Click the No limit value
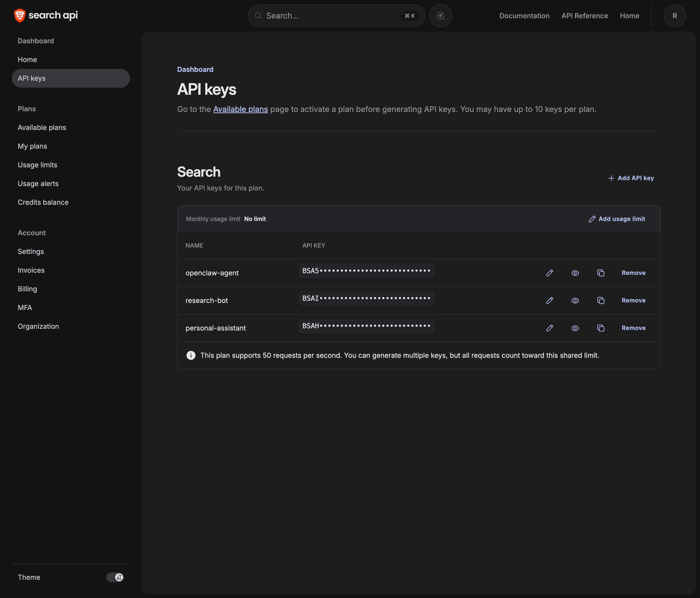Screen dimensions: 700x598 pos(255,219)
